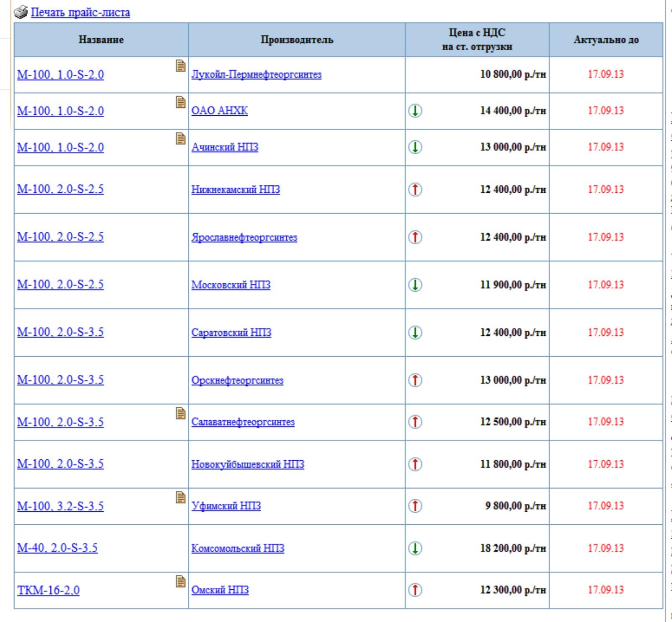Select the 9 800,00 р./тн price

click(516, 506)
